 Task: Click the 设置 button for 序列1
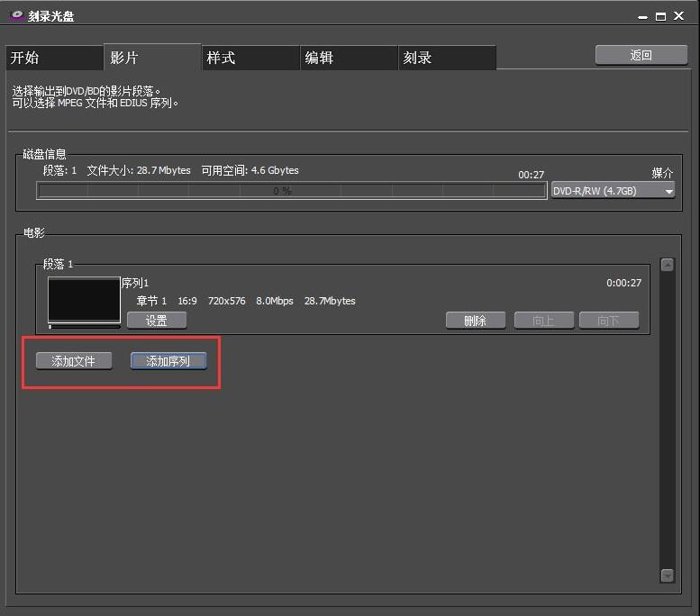(157, 321)
